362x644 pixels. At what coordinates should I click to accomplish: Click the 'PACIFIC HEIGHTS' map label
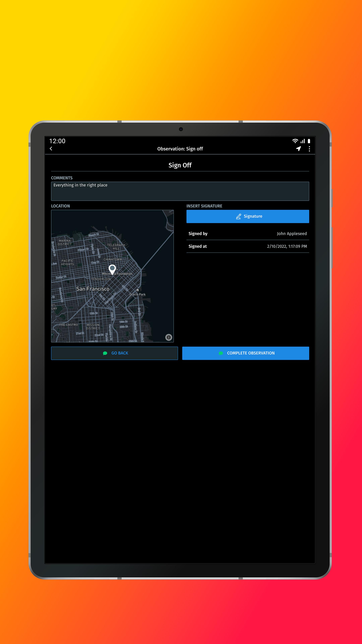[67, 262]
